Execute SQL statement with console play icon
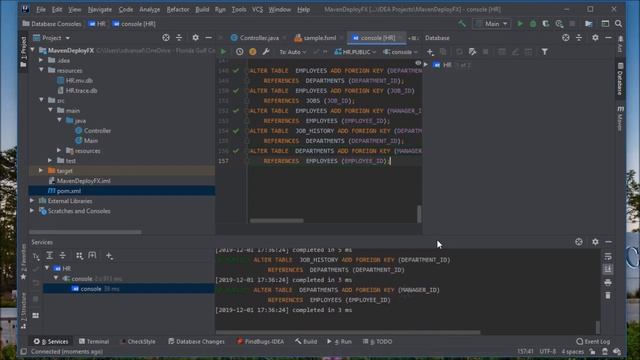This screenshot has height=360, width=640. pyautogui.click(x=223, y=52)
